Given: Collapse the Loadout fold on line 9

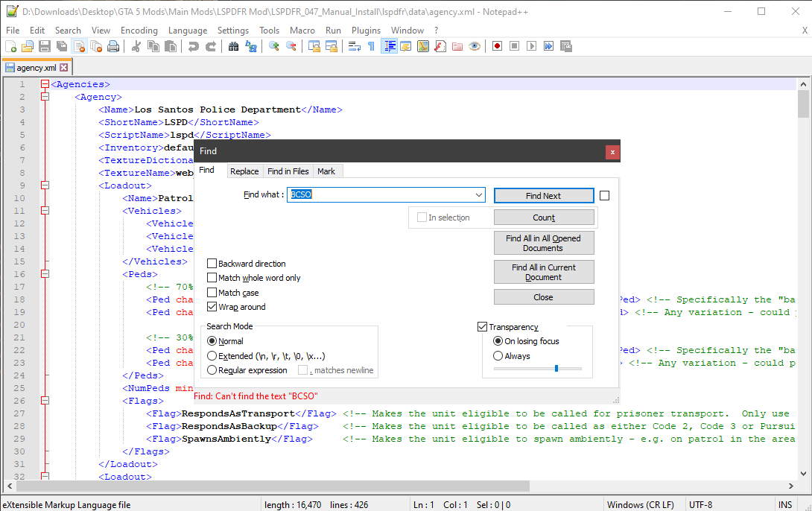Looking at the screenshot, I should click(x=45, y=185).
